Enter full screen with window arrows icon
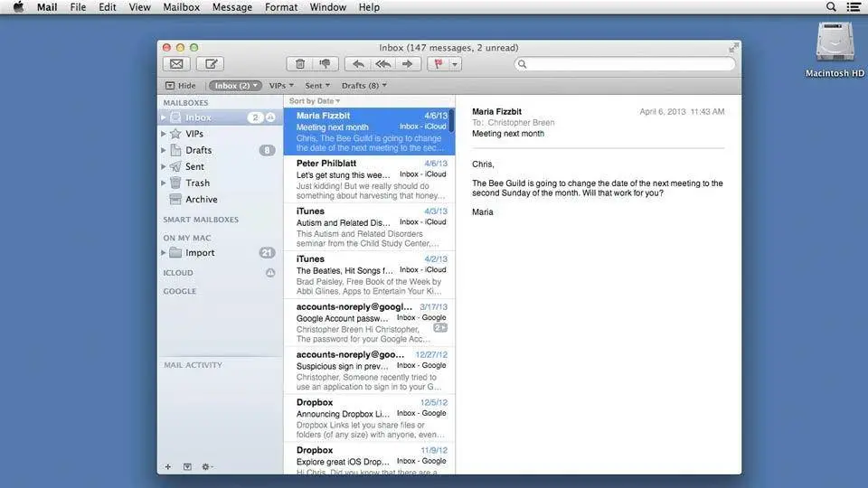Image resolution: width=868 pixels, height=488 pixels. [733, 48]
